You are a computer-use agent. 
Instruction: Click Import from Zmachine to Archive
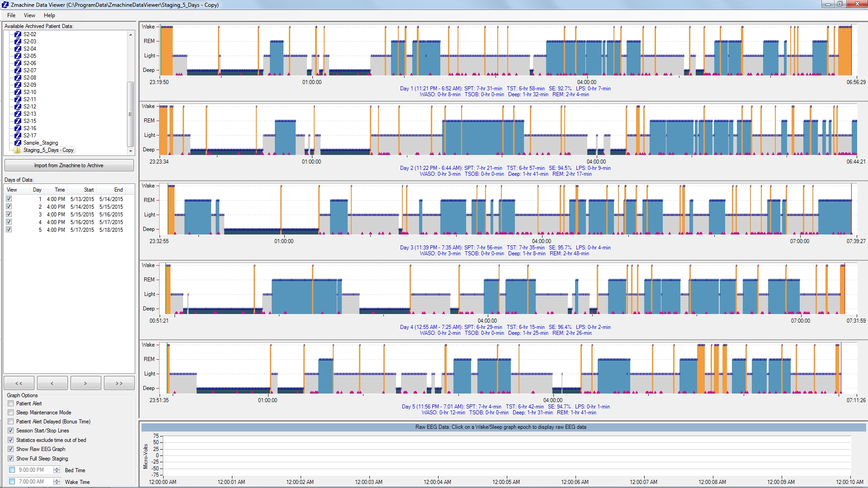(x=69, y=165)
